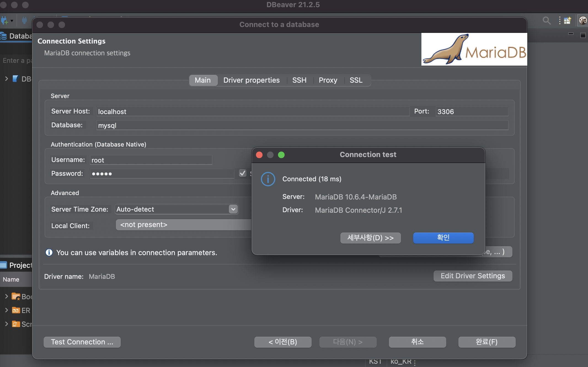Open the SSH tab

pyautogui.click(x=300, y=80)
